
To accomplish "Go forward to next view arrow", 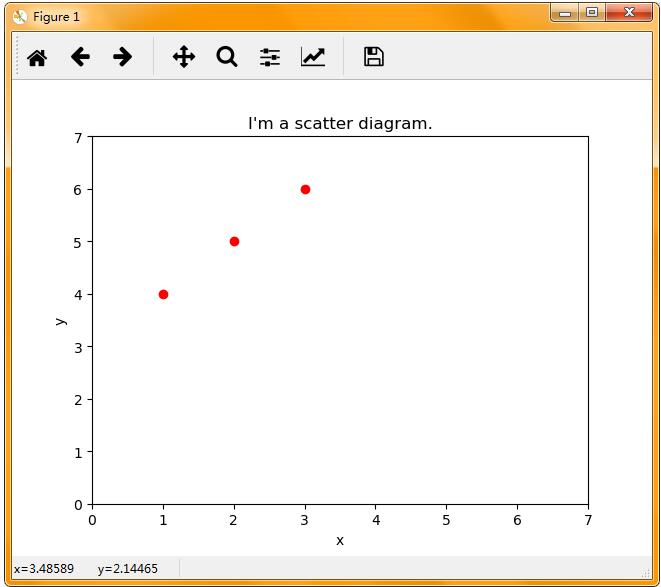I will 123,57.
